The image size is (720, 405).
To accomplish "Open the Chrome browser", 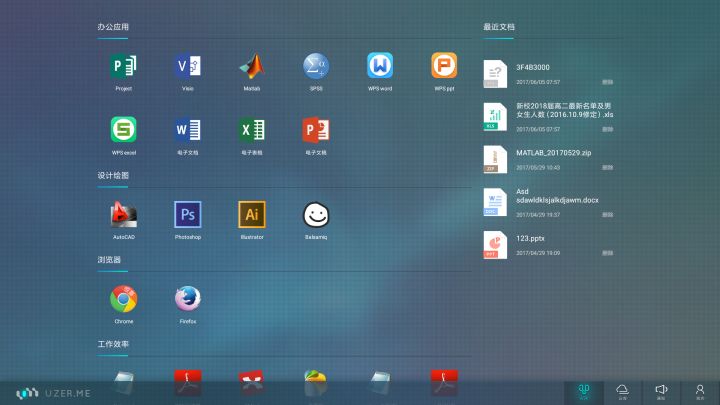I will point(124,299).
